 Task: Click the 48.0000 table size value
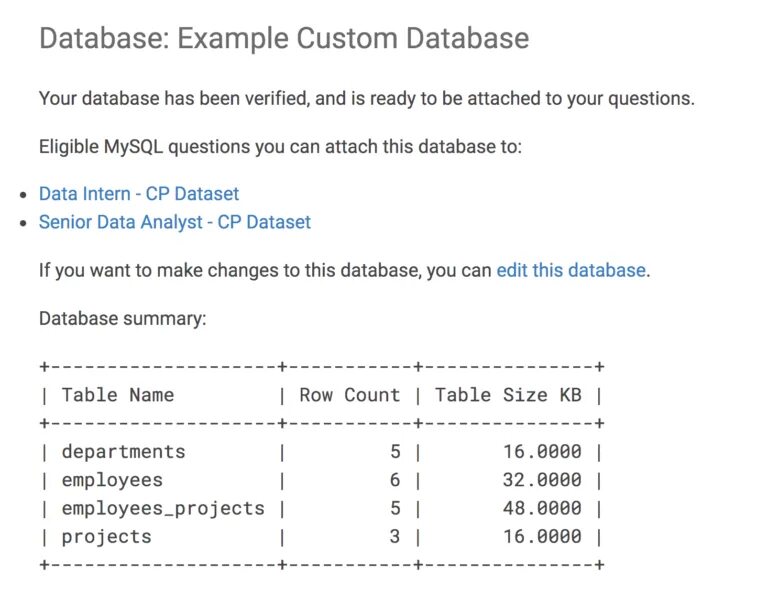tap(541, 508)
